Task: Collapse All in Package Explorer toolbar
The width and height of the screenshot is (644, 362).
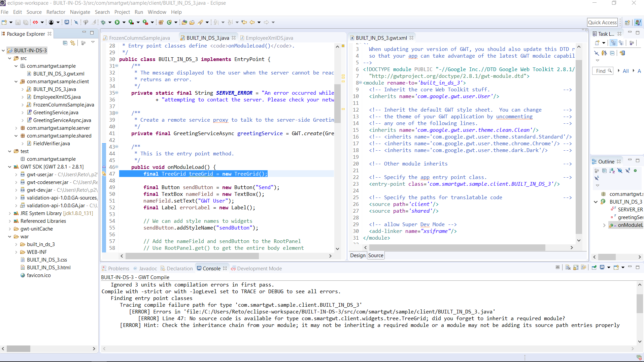Action: pos(65,43)
